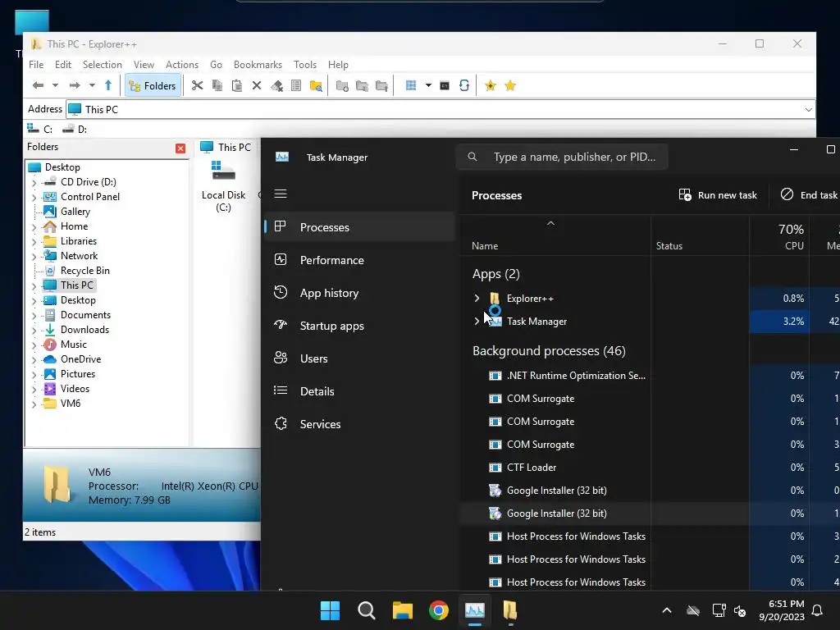Click the Search folder icon
The width and height of the screenshot is (840, 630).
(316, 85)
